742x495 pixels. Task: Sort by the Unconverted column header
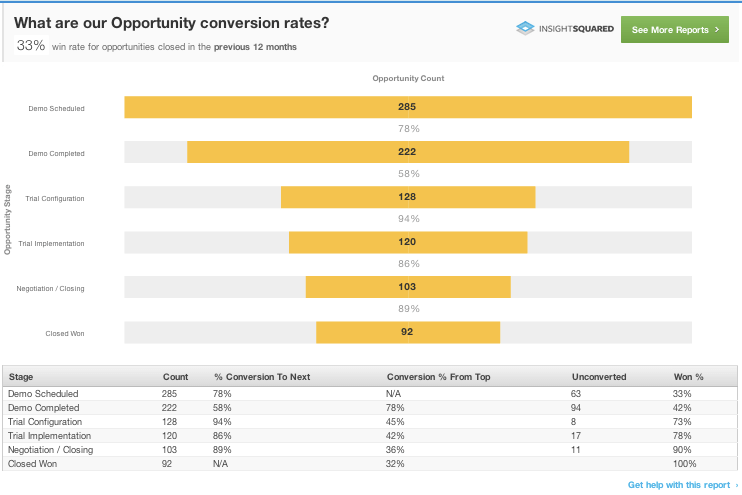click(599, 377)
